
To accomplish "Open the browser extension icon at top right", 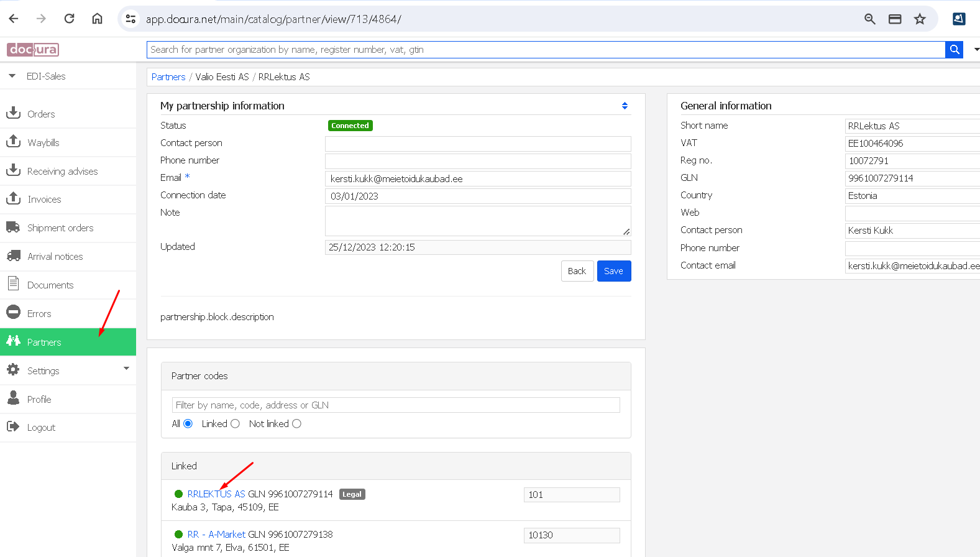I will pos(959,19).
